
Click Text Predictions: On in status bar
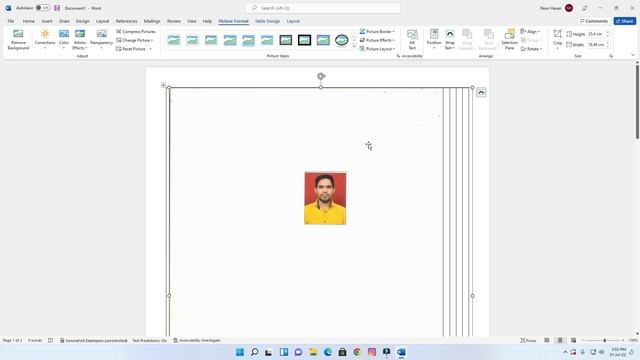coord(149,340)
